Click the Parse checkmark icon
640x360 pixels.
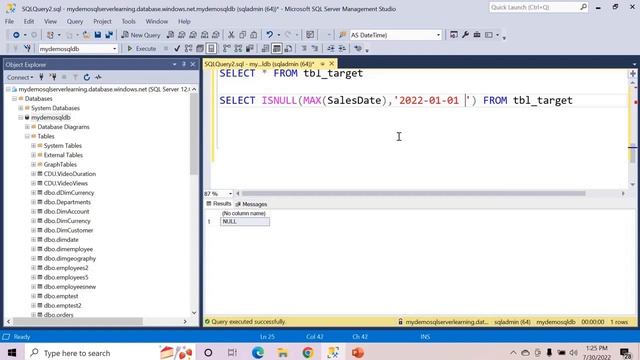(177, 49)
